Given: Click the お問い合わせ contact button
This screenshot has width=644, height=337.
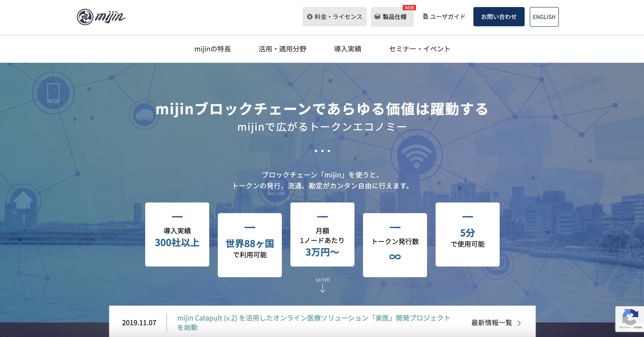Looking at the screenshot, I should coord(499,17).
